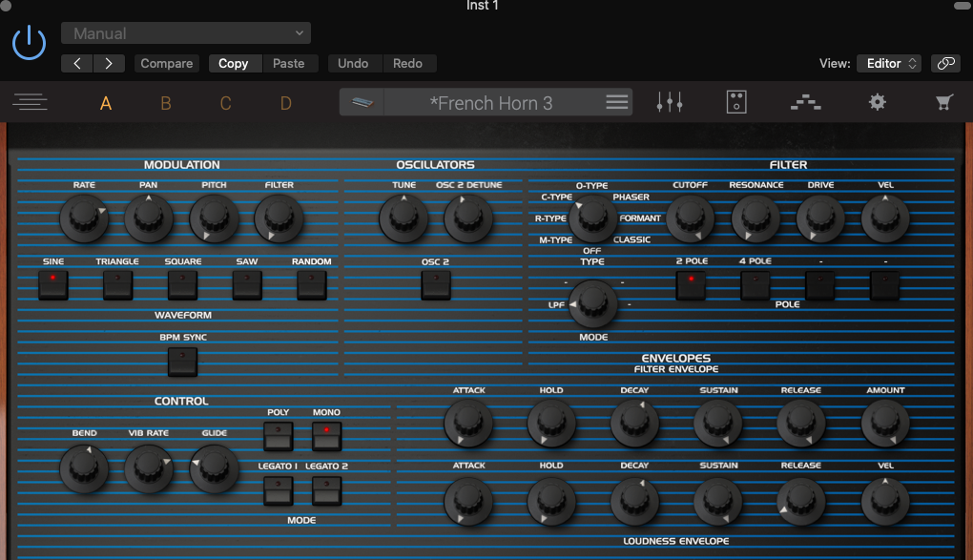Viewport: 973px width, 560px height.
Task: Toggle the BPM Sync button
Action: click(x=182, y=362)
